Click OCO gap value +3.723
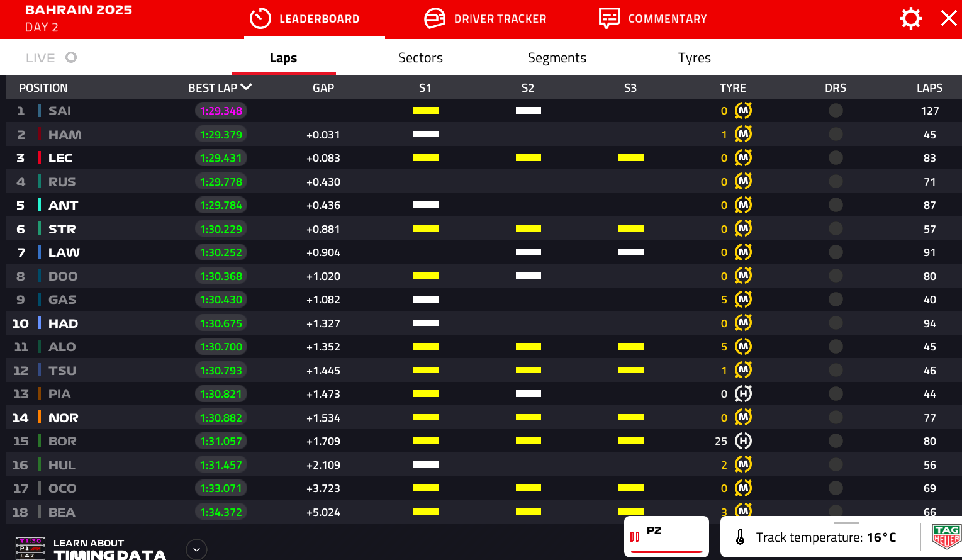Viewport: 962px width, 560px height. pos(323,488)
